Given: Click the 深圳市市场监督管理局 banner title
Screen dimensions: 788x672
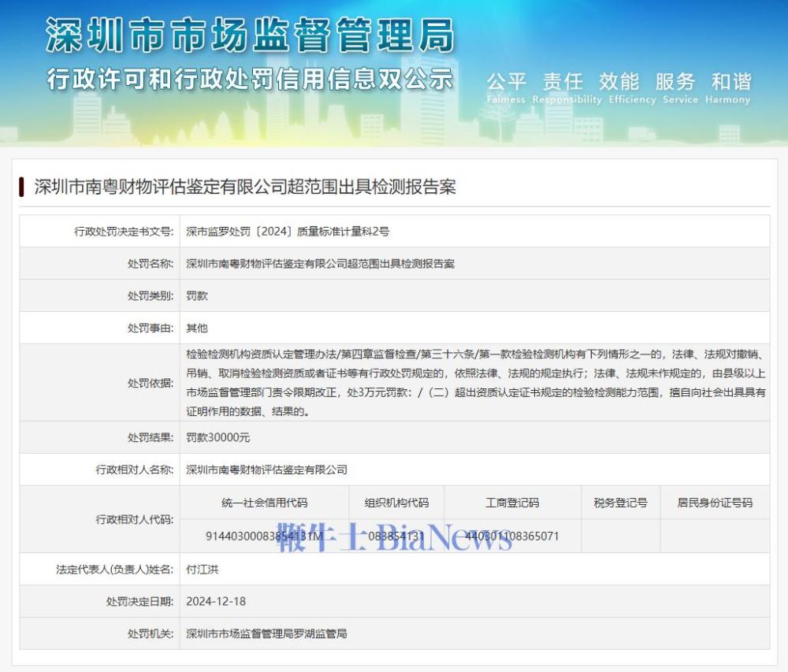Looking at the screenshot, I should tap(250, 35).
